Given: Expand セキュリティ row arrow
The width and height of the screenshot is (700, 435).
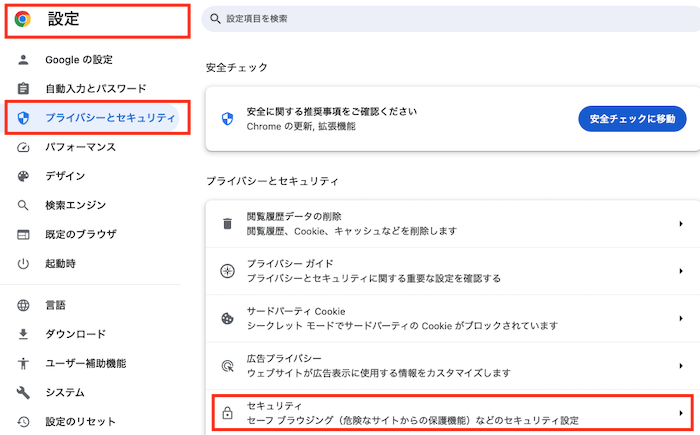Looking at the screenshot, I should pyautogui.click(x=680, y=412).
